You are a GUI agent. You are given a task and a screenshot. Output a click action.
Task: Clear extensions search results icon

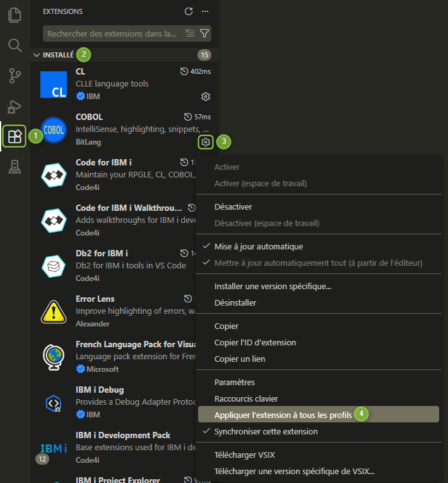pyautogui.click(x=190, y=33)
